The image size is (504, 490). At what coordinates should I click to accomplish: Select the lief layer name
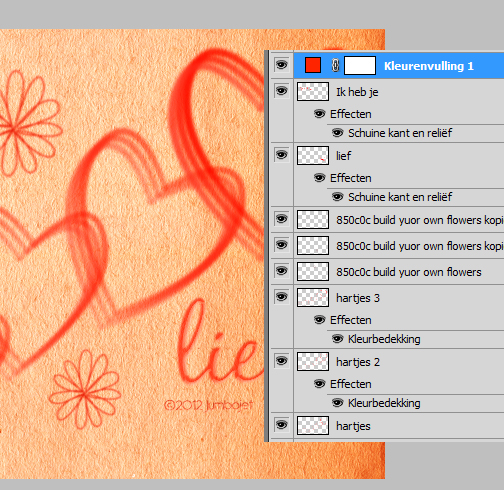343,156
